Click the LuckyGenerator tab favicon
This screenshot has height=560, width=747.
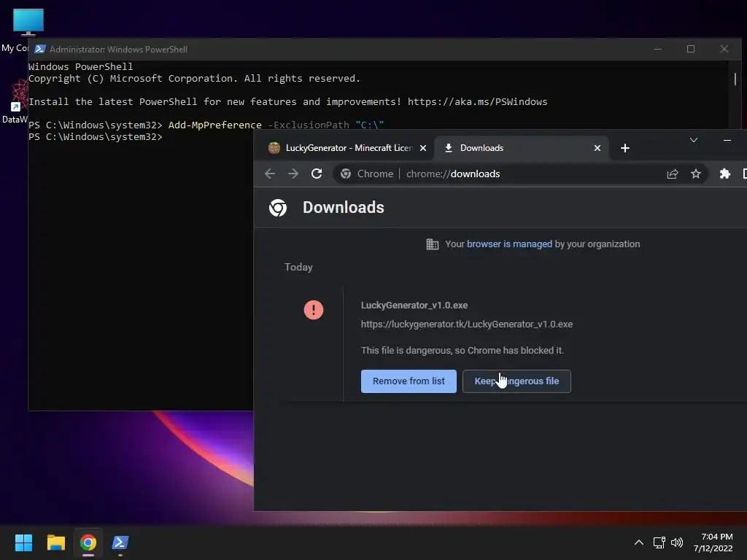[274, 148]
